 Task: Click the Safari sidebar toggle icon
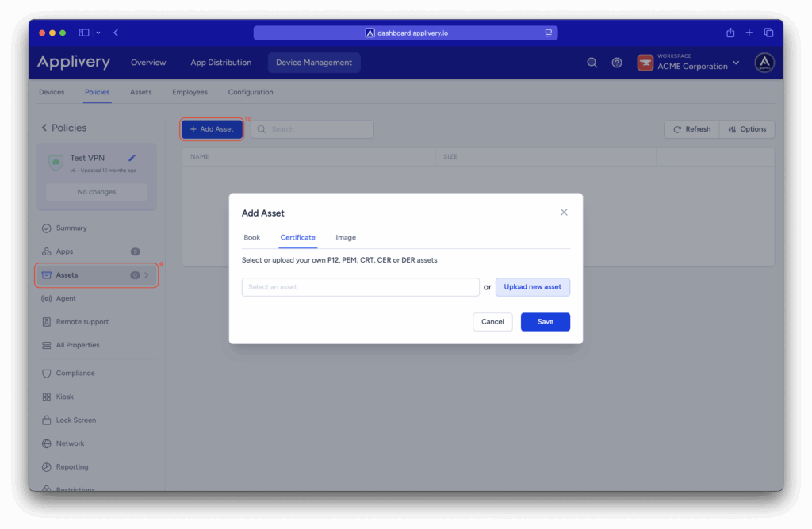(x=84, y=33)
